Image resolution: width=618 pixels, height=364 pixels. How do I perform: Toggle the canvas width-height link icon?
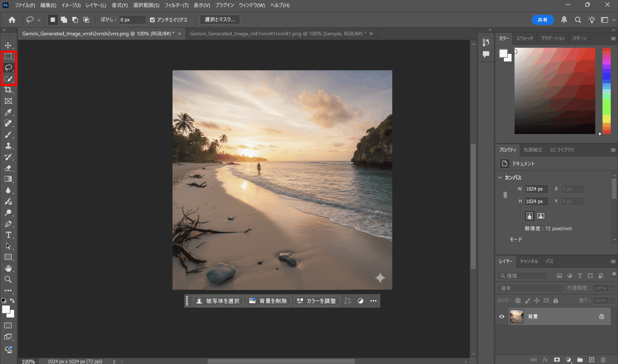point(505,195)
